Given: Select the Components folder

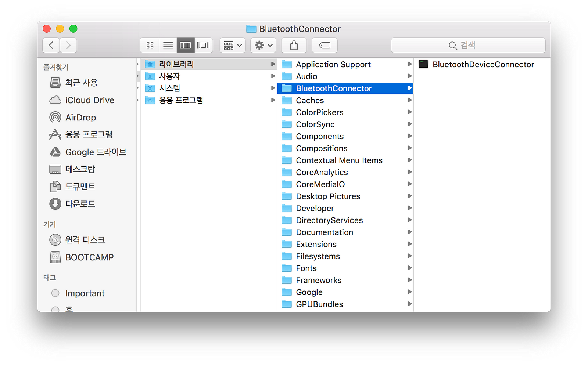Looking at the screenshot, I should pos(345,136).
